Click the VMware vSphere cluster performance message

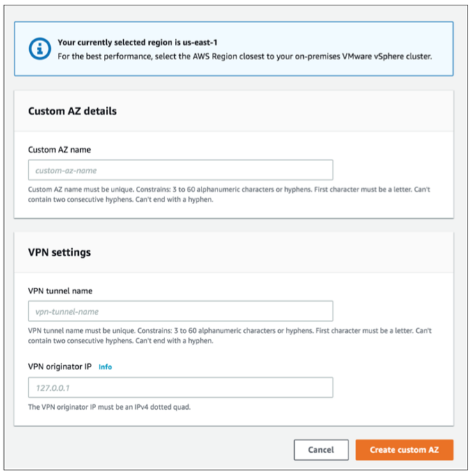245,56
